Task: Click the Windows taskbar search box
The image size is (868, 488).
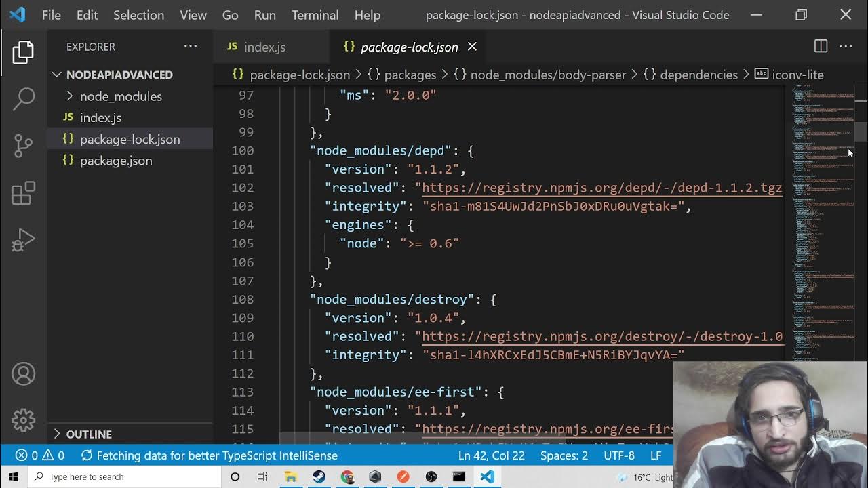Action: click(129, 476)
